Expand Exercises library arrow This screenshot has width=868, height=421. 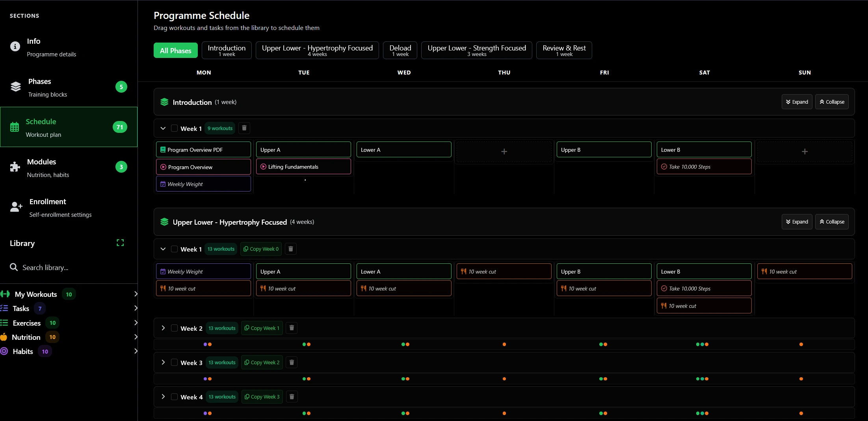tap(136, 322)
